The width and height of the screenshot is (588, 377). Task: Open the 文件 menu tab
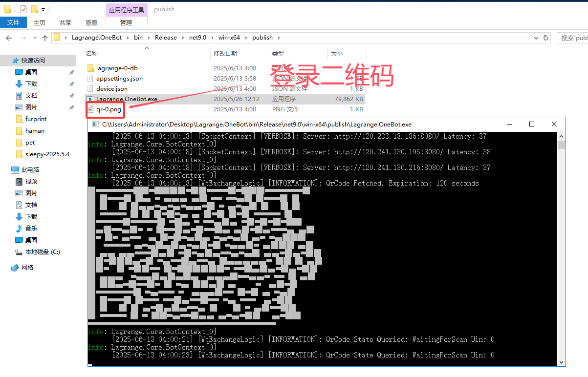coord(13,22)
